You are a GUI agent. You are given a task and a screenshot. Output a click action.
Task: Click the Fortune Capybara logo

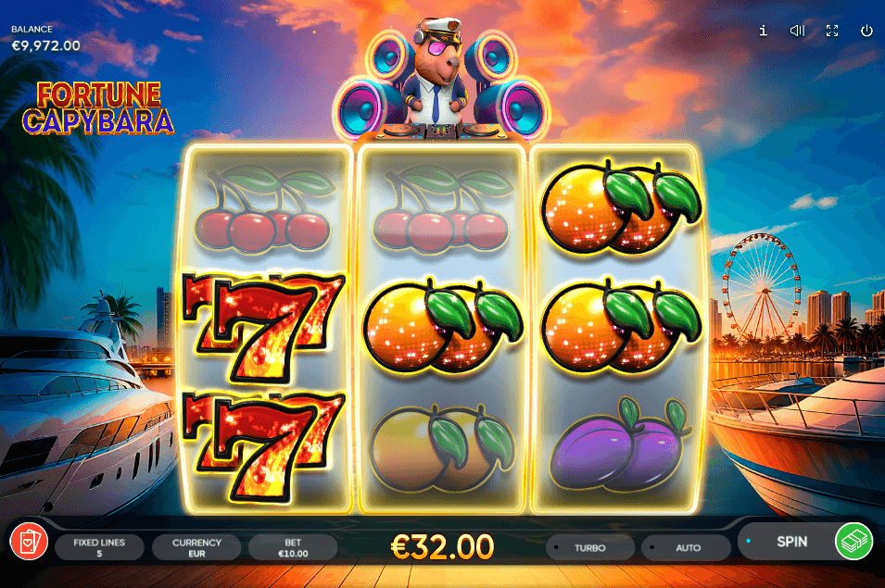[98, 108]
